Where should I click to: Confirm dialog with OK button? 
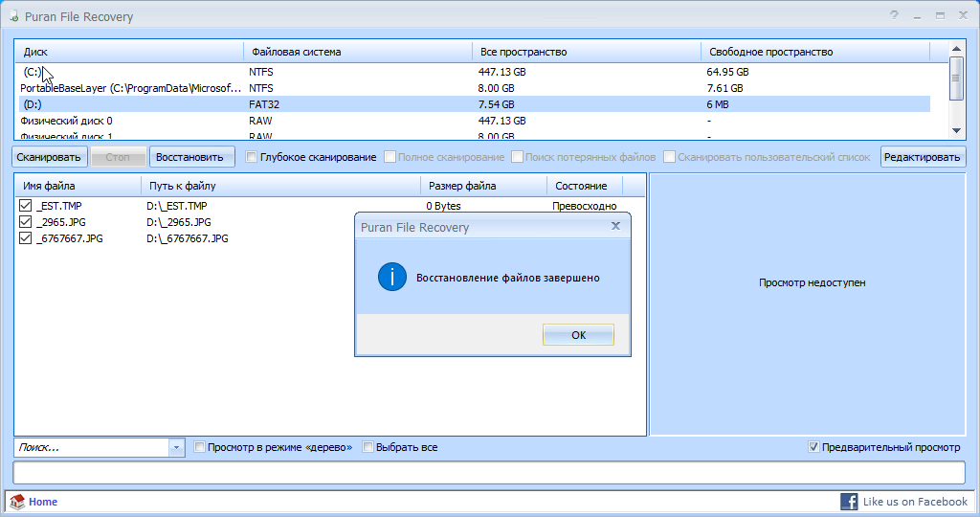click(x=578, y=334)
